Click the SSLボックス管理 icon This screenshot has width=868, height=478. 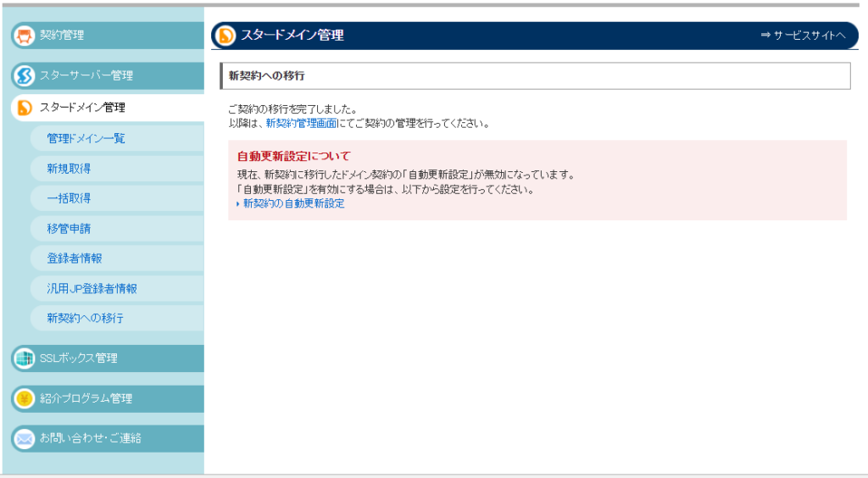tap(24, 358)
